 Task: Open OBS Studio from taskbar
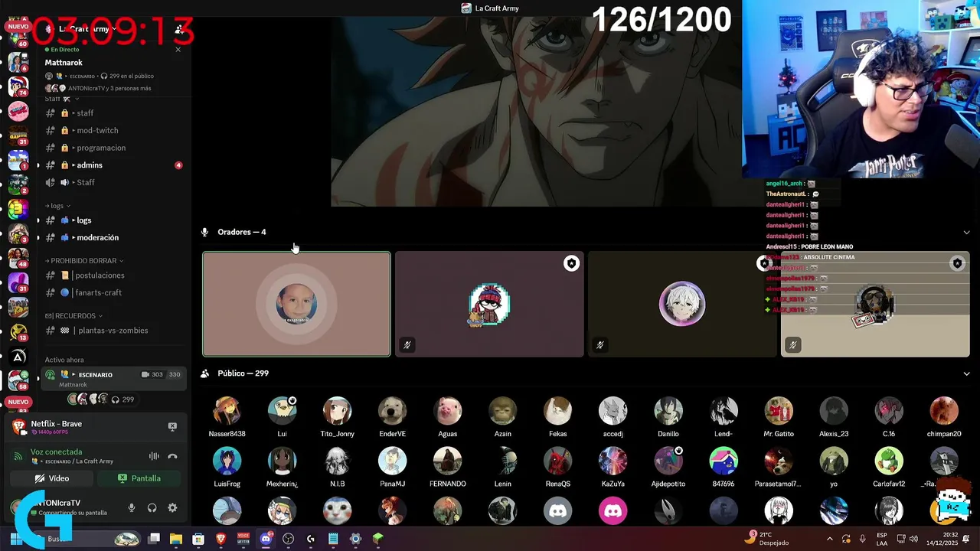point(288,539)
